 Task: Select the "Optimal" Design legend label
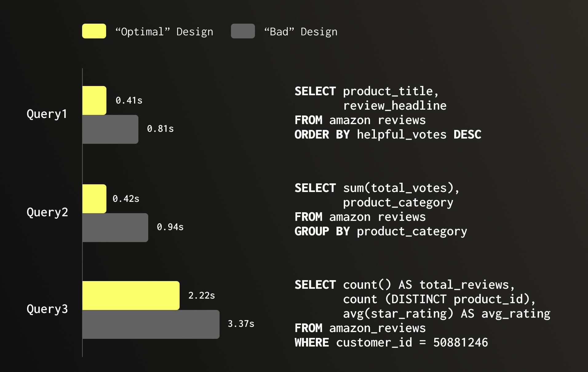(x=164, y=32)
